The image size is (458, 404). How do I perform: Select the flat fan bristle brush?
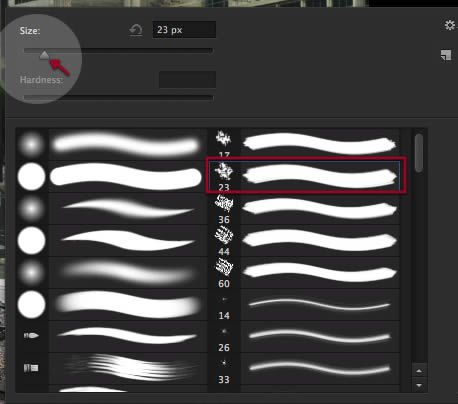(111, 368)
